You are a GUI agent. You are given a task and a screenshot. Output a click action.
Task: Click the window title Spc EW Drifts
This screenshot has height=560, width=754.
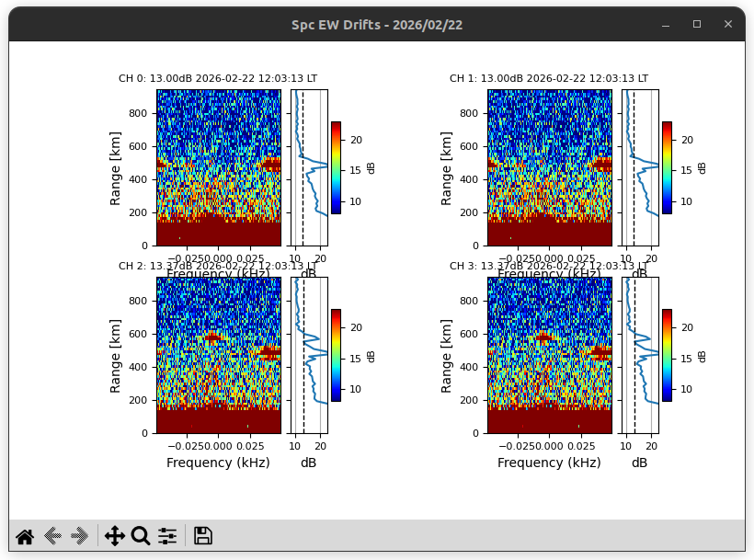click(377, 25)
